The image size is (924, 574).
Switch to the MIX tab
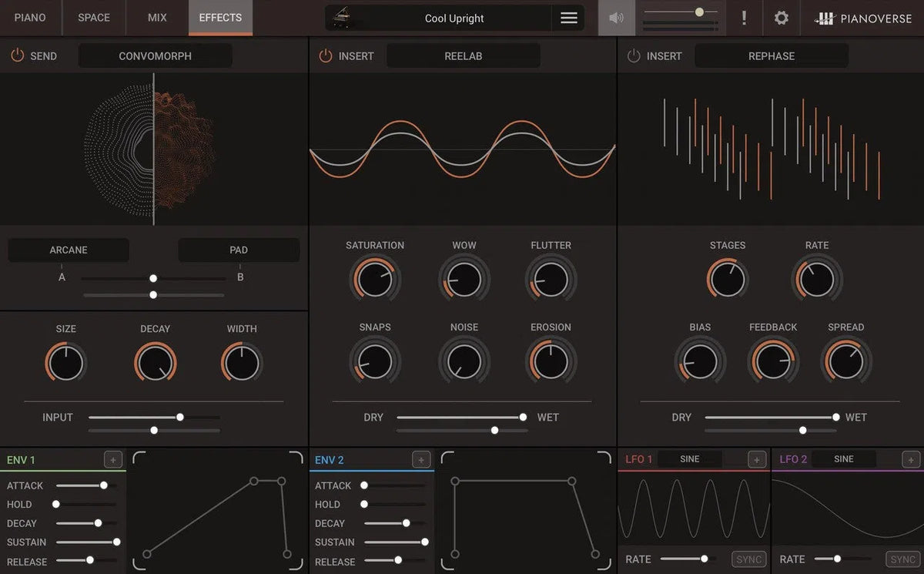(157, 18)
